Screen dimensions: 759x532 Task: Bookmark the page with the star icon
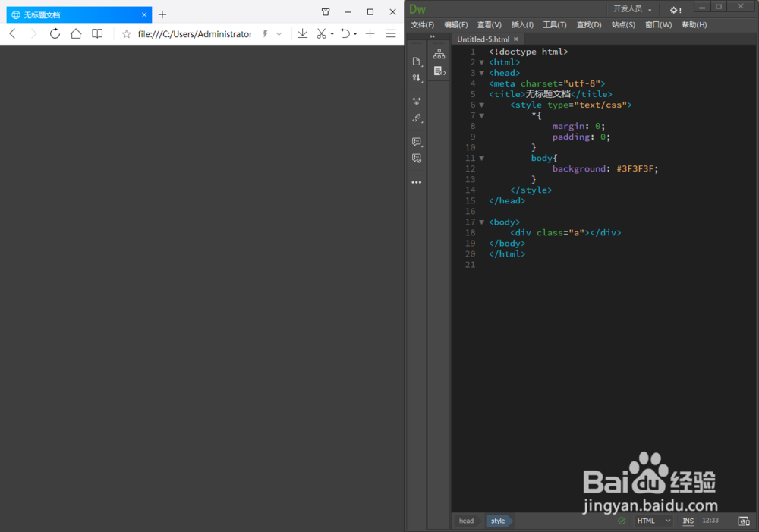pos(126,34)
